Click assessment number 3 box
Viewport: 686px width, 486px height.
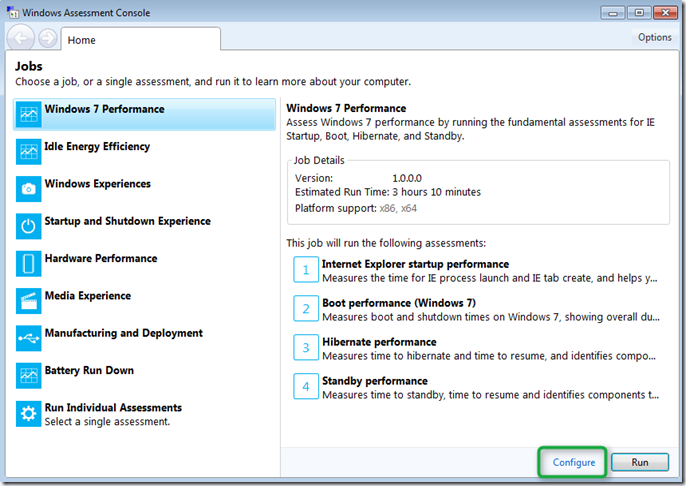point(306,348)
